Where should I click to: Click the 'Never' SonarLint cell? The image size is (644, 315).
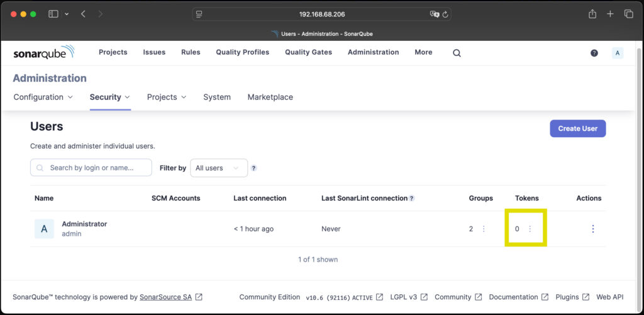(x=331, y=229)
